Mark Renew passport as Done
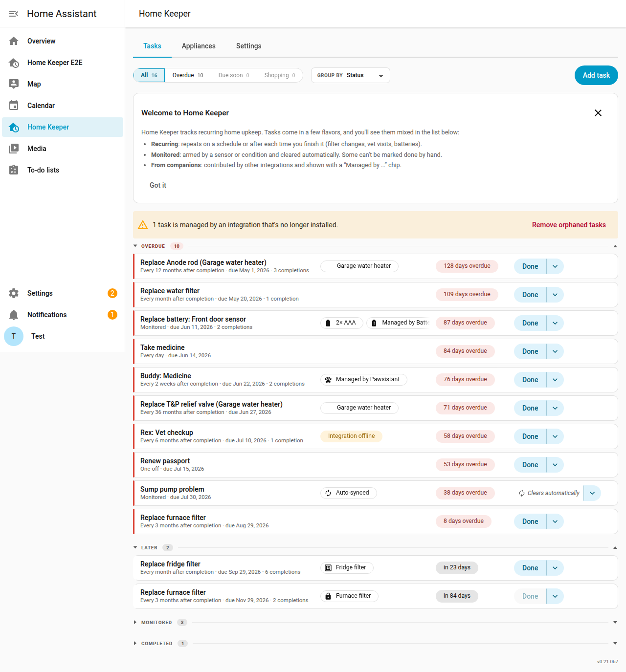The height and width of the screenshot is (672, 626). 530,465
